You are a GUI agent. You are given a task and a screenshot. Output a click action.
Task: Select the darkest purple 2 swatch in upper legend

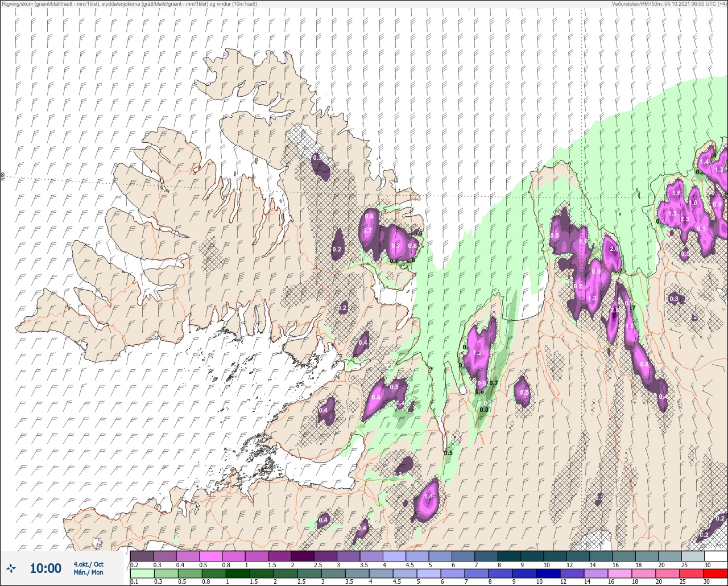[x=303, y=556]
